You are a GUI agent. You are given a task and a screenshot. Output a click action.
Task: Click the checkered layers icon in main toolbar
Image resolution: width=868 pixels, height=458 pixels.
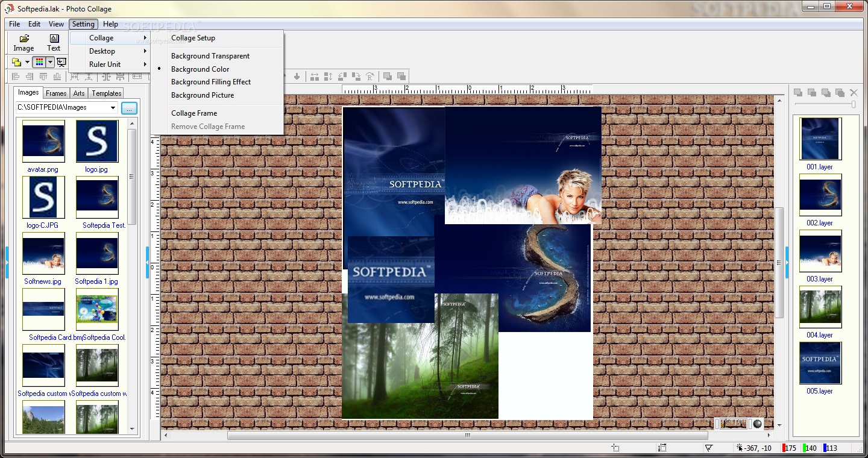coord(388,77)
